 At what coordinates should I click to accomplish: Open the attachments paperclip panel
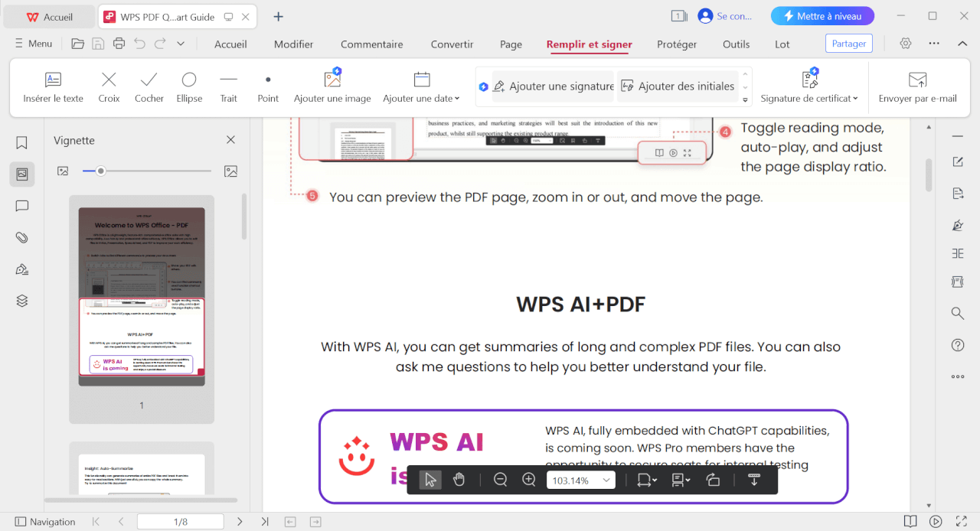pos(22,237)
